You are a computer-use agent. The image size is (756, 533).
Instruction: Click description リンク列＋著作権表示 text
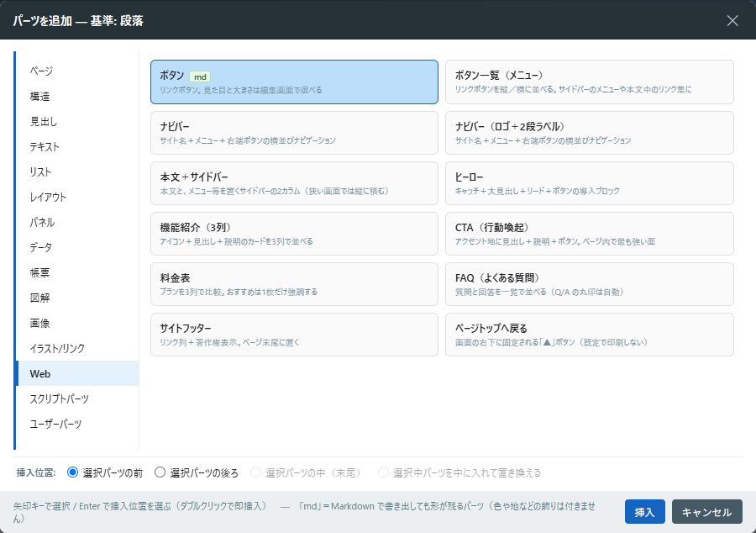229,342
